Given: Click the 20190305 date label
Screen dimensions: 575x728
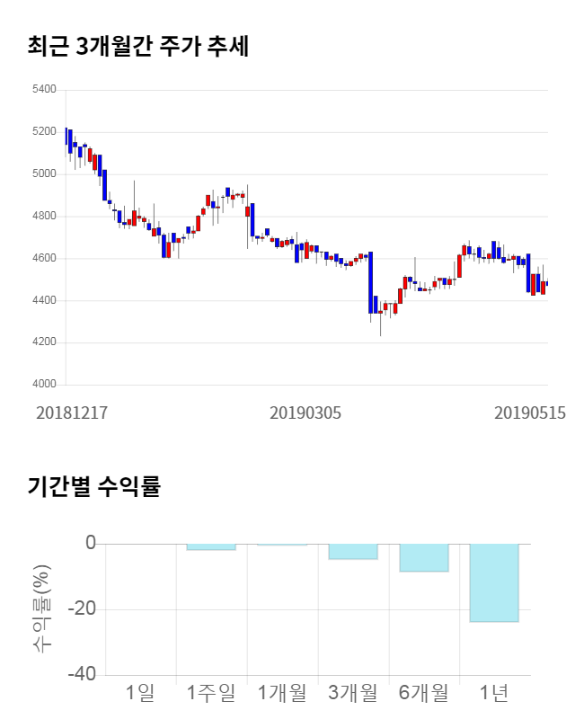Looking at the screenshot, I should [305, 413].
